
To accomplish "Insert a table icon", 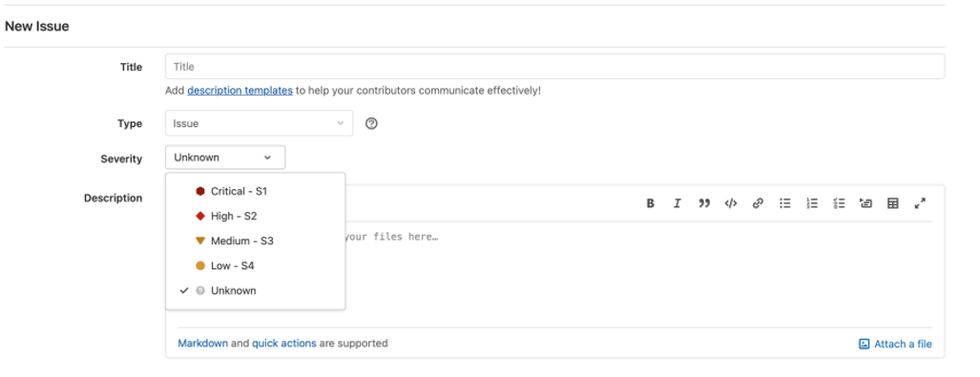I will pos(893,203).
